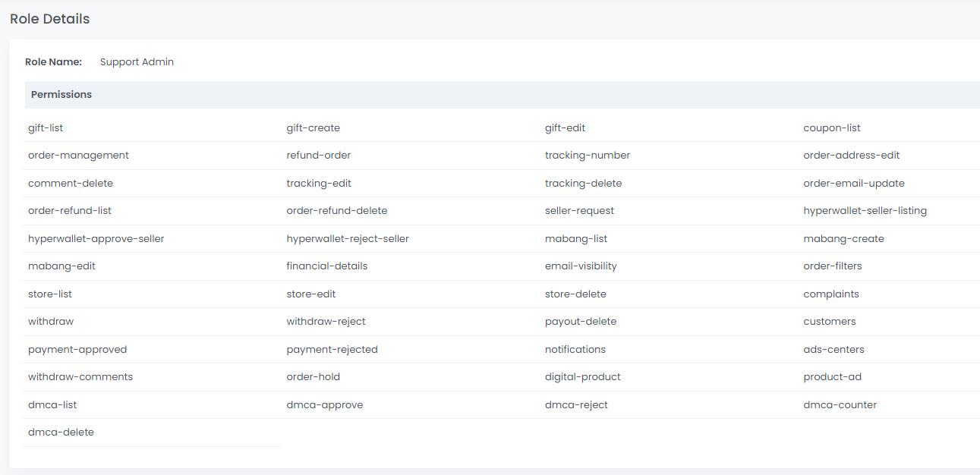980x475 pixels.
Task: Pick the hyperwallet-approve-seller permission
Action: (96, 239)
